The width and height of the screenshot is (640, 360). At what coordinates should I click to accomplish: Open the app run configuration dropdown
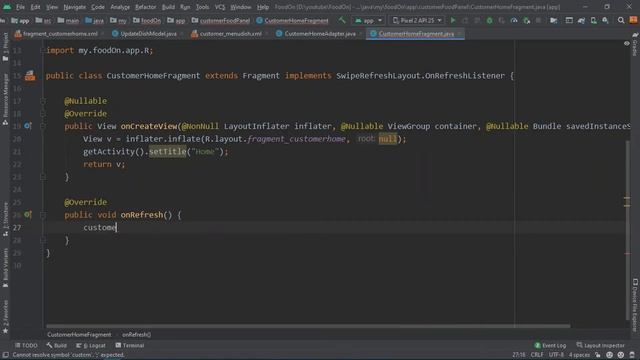coord(369,20)
